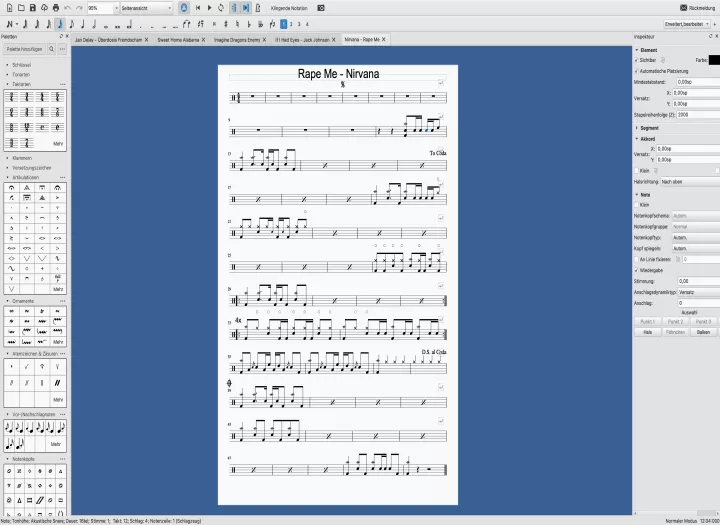
Task: Select whole note duration
Action: click(x=106, y=25)
